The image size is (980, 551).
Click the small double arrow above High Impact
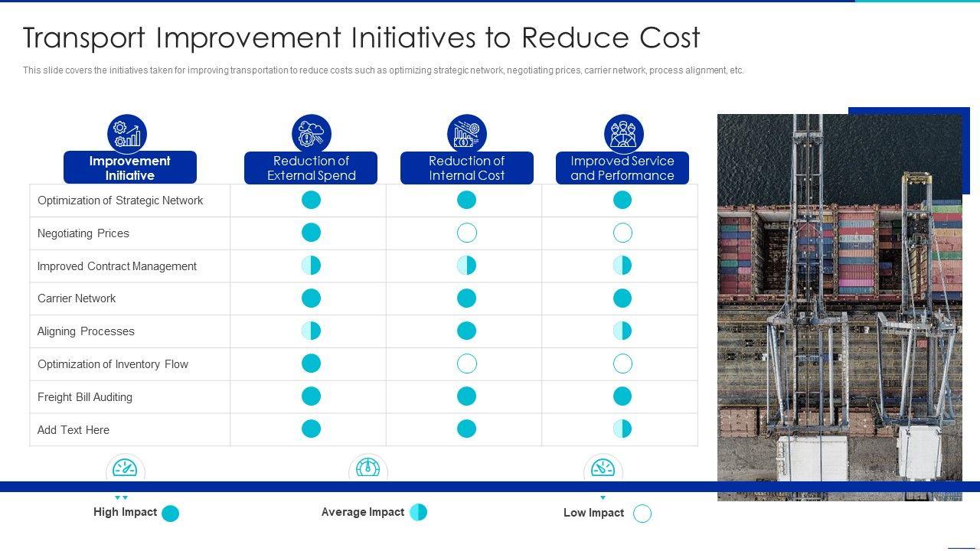point(121,498)
